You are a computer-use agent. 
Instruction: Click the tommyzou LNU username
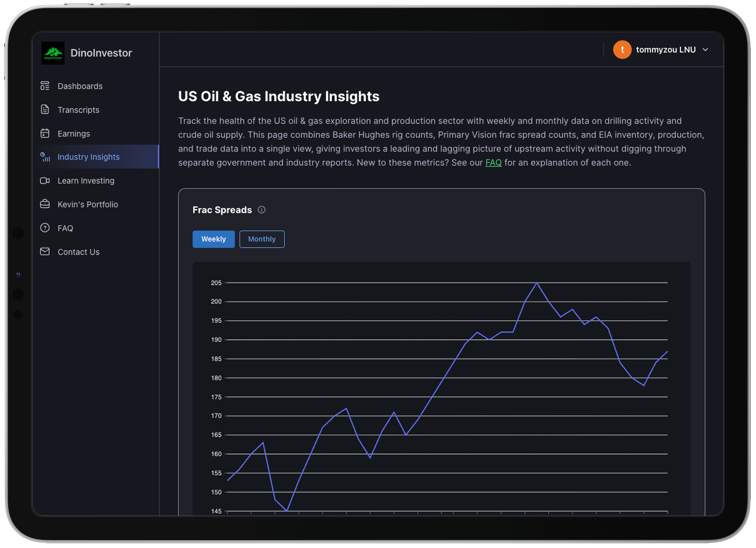(666, 50)
